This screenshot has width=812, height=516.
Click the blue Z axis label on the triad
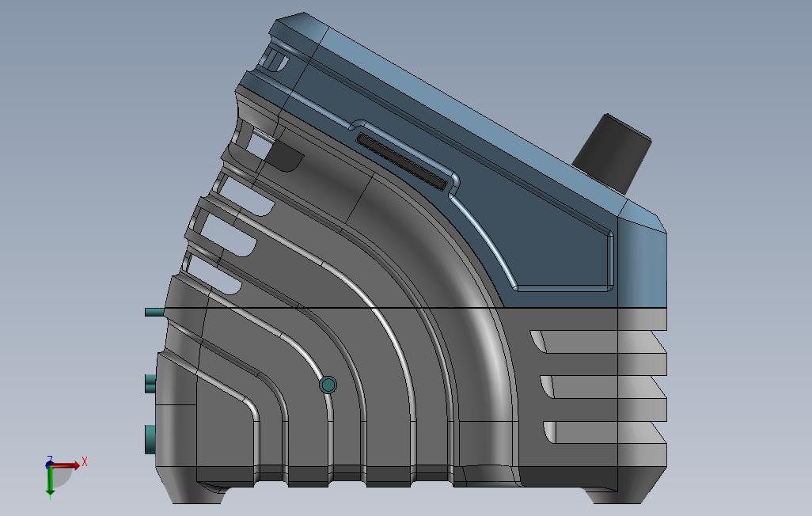point(50,459)
